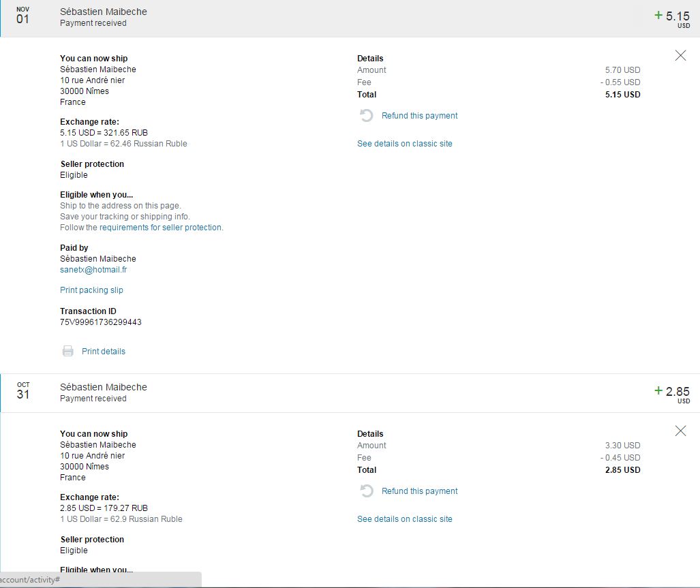The image size is (700, 588).
Task: Click the OCT 31 date label
Action: pyautogui.click(x=23, y=391)
